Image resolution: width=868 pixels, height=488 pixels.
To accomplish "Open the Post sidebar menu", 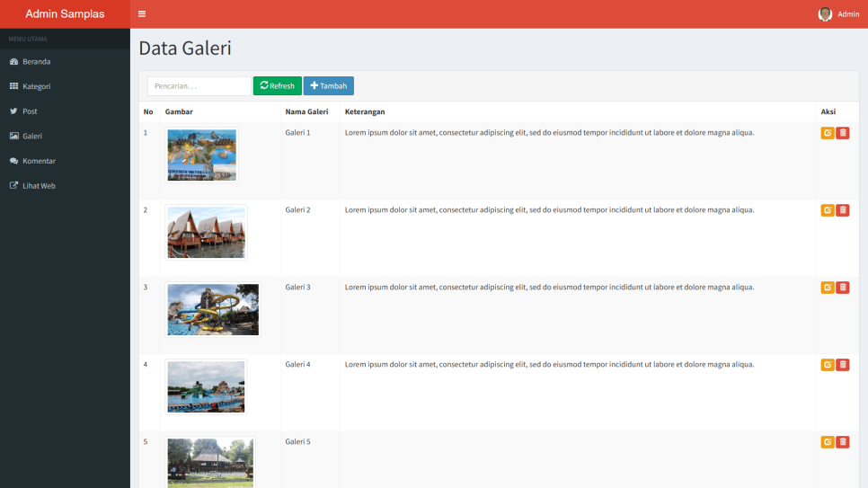I will [30, 111].
